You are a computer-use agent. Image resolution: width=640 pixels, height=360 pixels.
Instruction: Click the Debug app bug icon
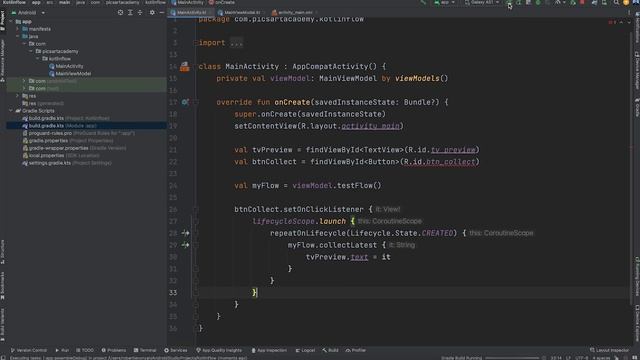coord(538,2)
